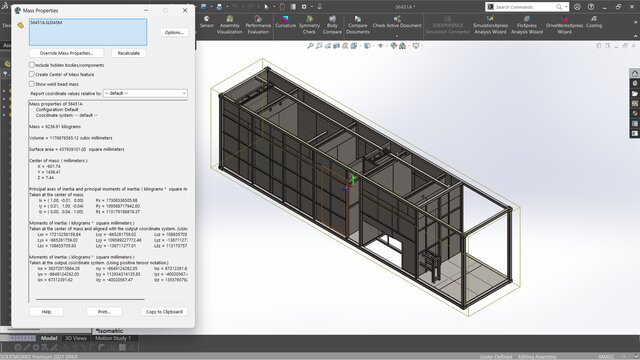
Task: Click the 56451A.SLDASM selection box
Action: point(88,32)
